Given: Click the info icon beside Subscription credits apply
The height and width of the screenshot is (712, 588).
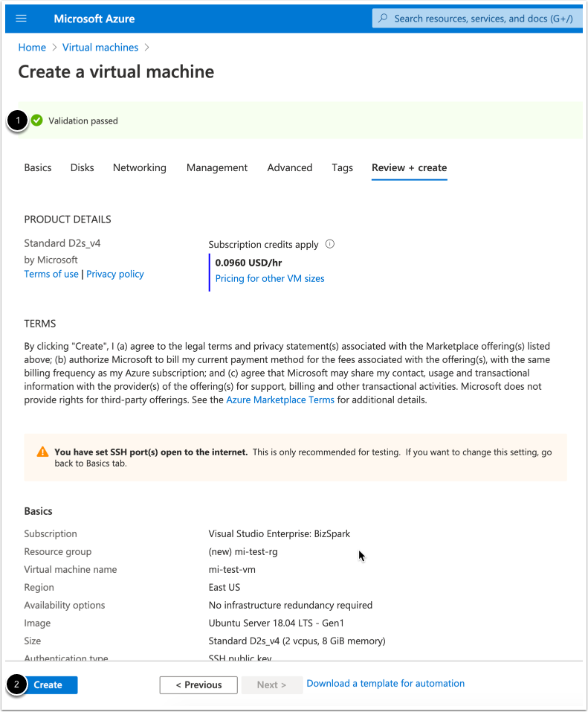Looking at the screenshot, I should coord(330,244).
